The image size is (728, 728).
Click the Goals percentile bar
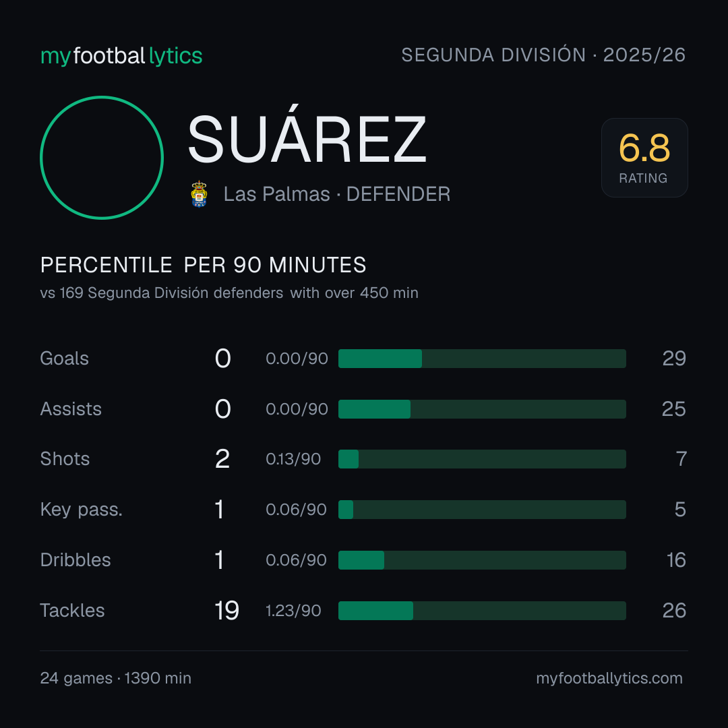click(482, 359)
